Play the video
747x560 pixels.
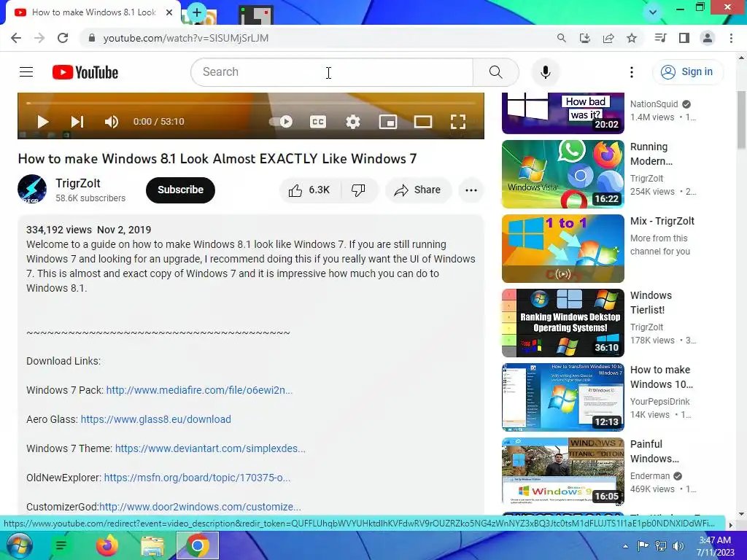point(43,122)
